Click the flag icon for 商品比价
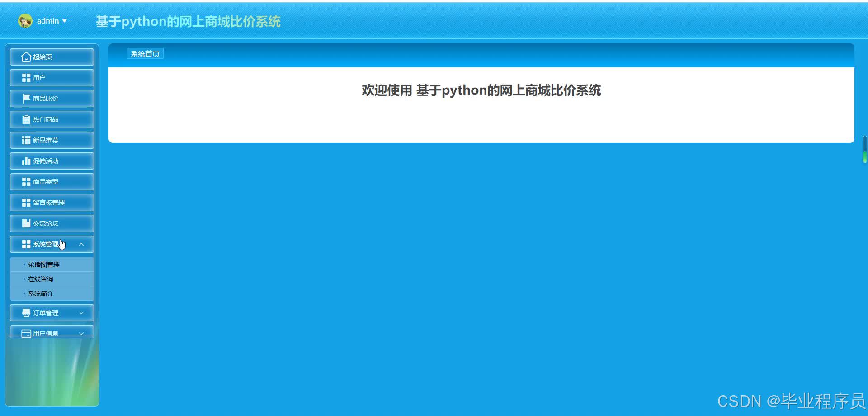868x416 pixels. click(x=26, y=99)
